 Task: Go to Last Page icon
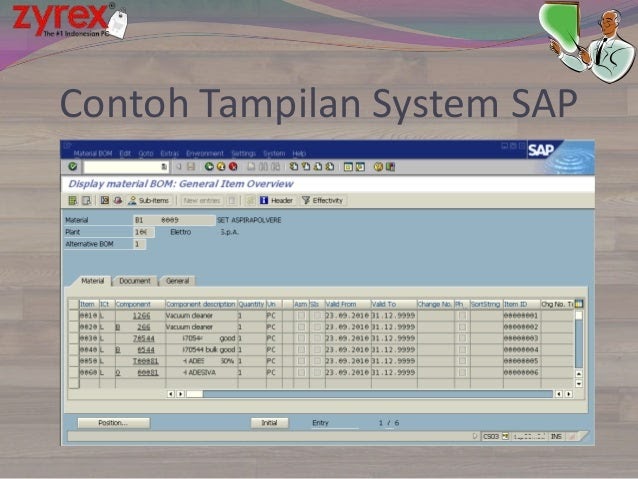coord(330,166)
